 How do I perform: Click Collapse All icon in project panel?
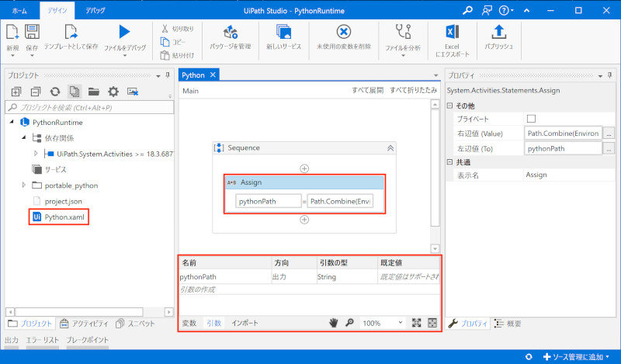36,92
